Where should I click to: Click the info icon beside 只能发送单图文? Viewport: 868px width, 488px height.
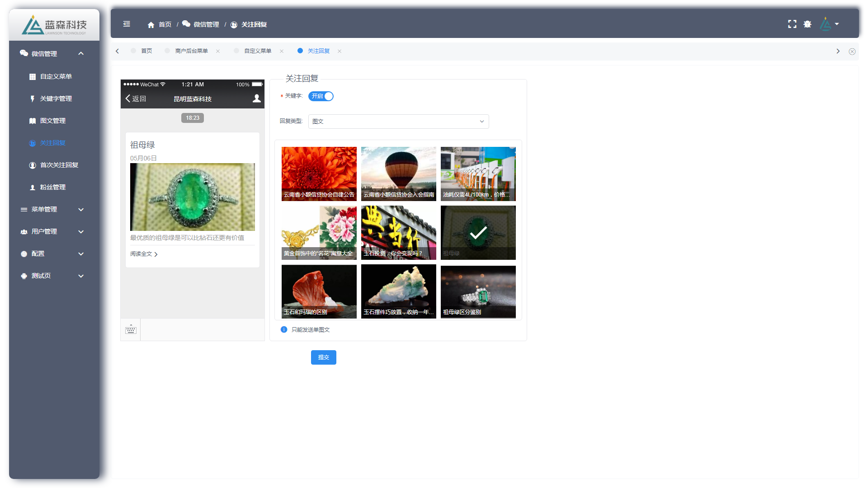point(284,329)
